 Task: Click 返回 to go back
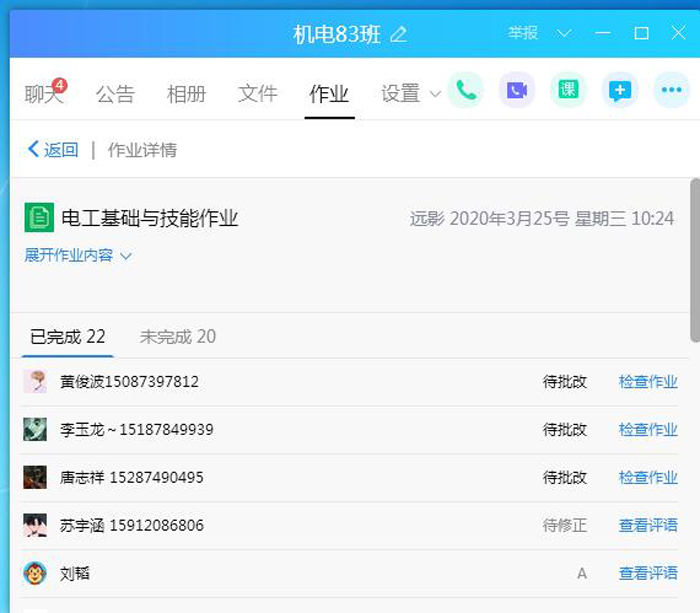[x=52, y=150]
